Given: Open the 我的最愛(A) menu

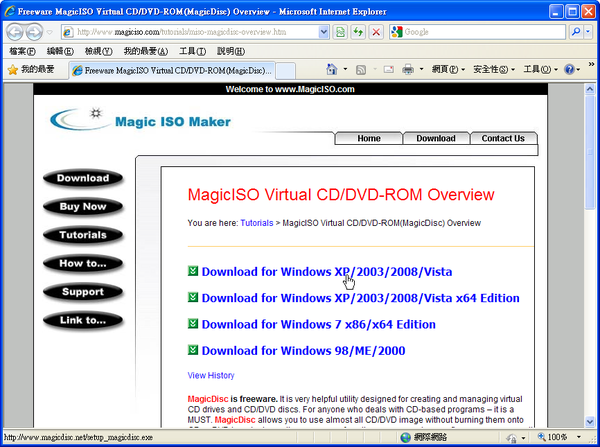Looking at the screenshot, I should click(x=146, y=51).
